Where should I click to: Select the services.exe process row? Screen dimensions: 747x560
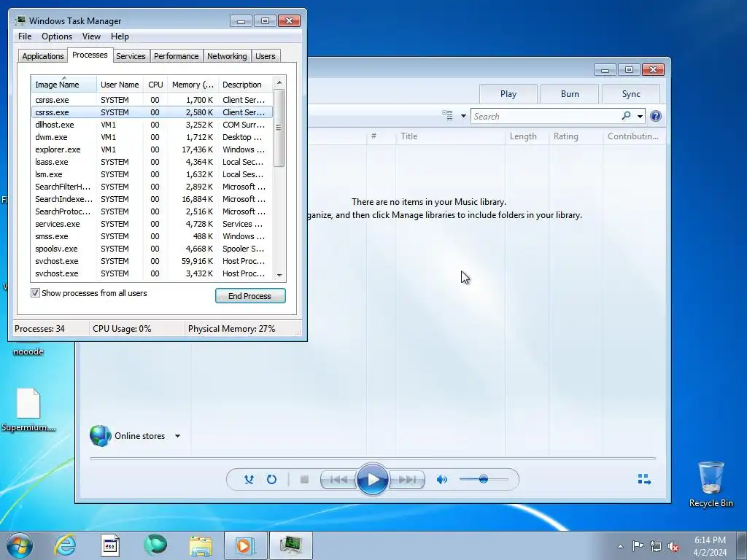coord(152,224)
